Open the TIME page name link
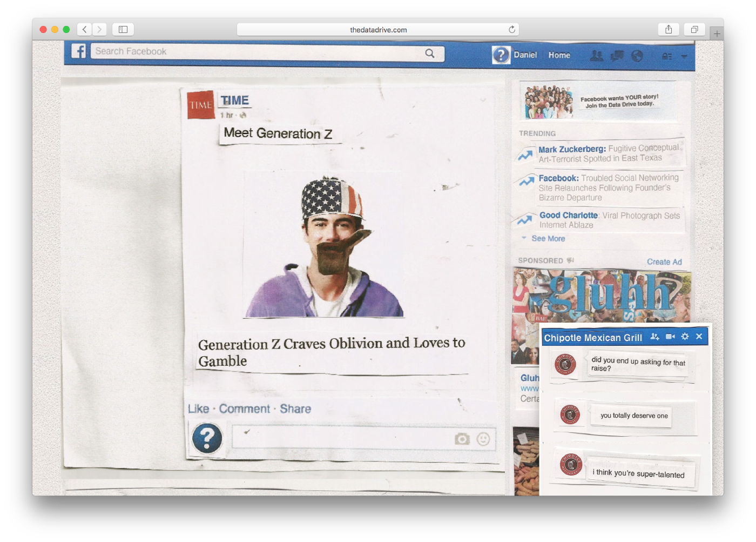756x542 pixels. [235, 101]
